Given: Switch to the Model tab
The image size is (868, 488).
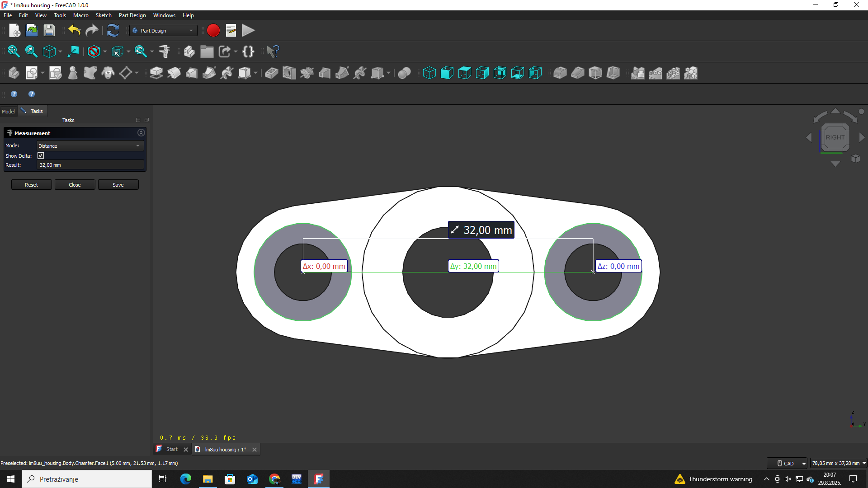Looking at the screenshot, I should point(8,112).
